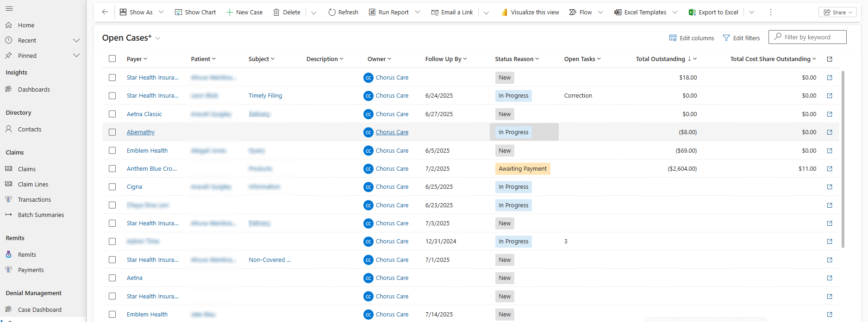Click the New Case button
Screen dimensions: 868x322
pyautogui.click(x=244, y=12)
